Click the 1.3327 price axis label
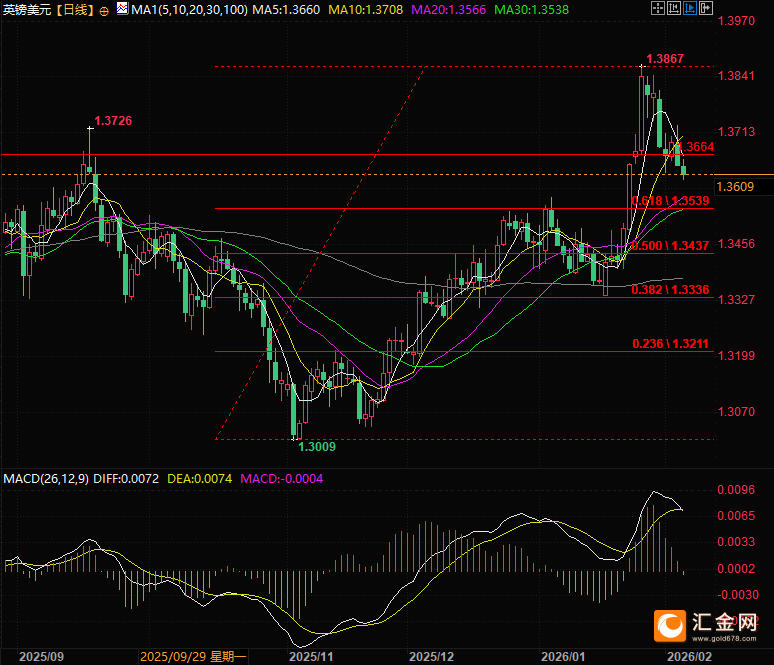774x665 pixels. coord(736,300)
